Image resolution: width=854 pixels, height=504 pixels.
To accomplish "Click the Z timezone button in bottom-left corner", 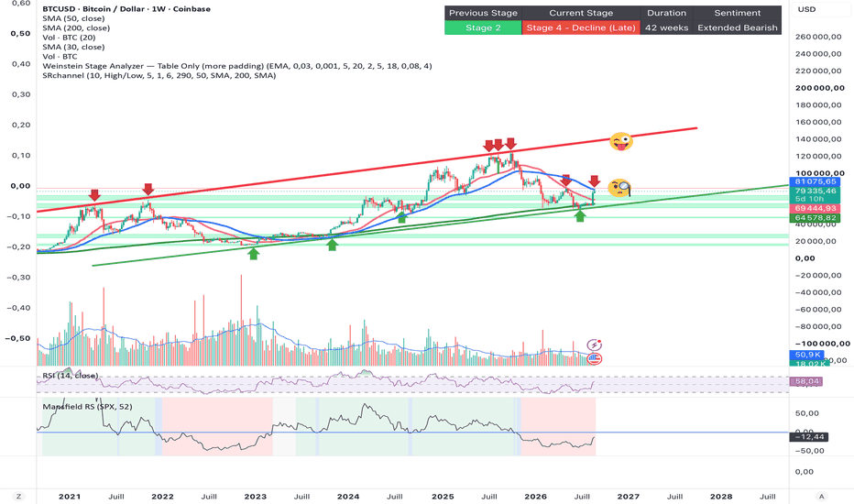I will pyautogui.click(x=18, y=497).
